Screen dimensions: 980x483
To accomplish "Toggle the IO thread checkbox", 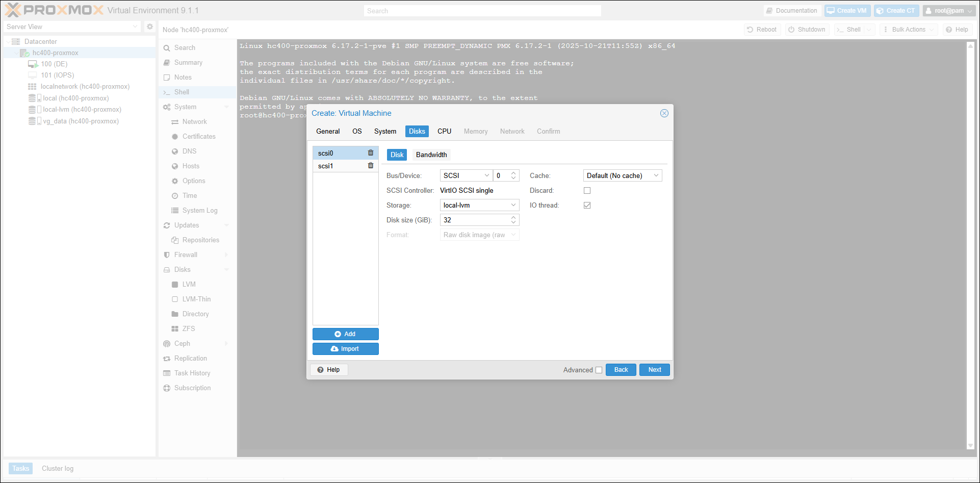I will pyautogui.click(x=587, y=205).
